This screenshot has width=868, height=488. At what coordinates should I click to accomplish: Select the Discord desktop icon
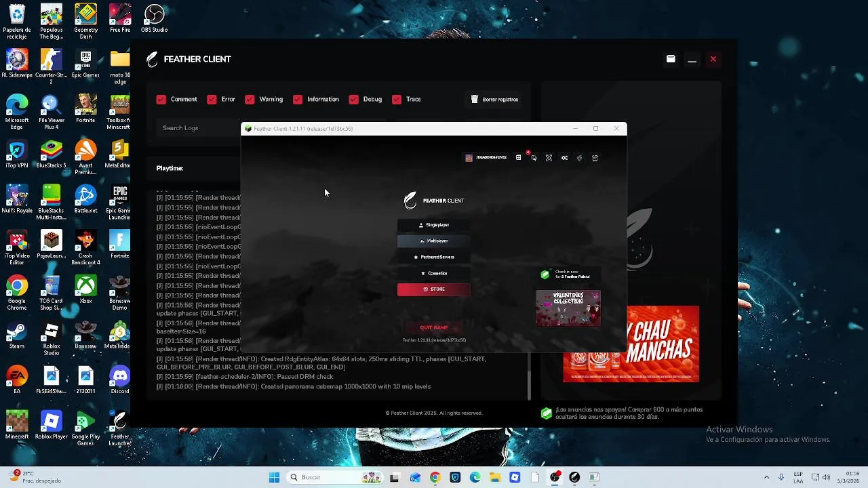click(120, 380)
